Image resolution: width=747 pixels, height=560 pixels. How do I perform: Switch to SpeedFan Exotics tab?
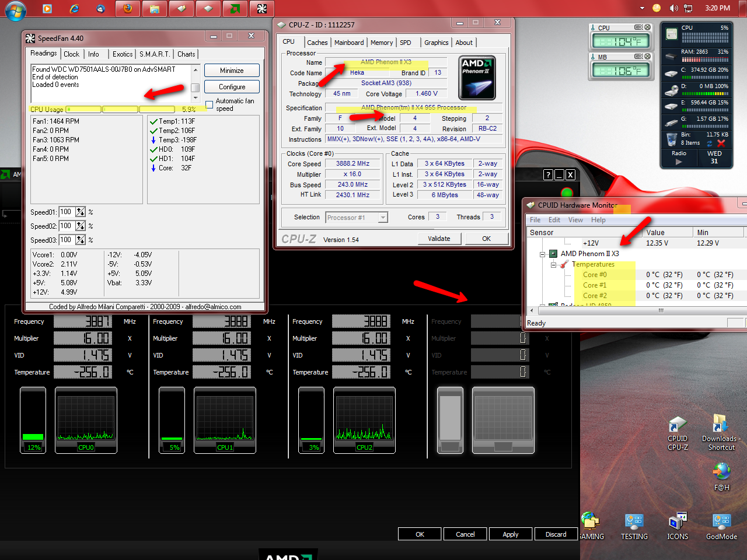point(123,54)
